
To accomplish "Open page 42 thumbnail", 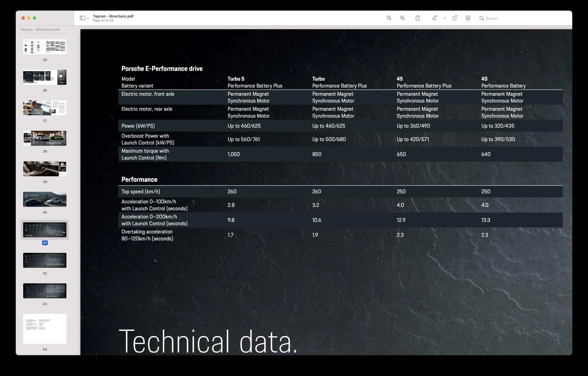I will (45, 260).
